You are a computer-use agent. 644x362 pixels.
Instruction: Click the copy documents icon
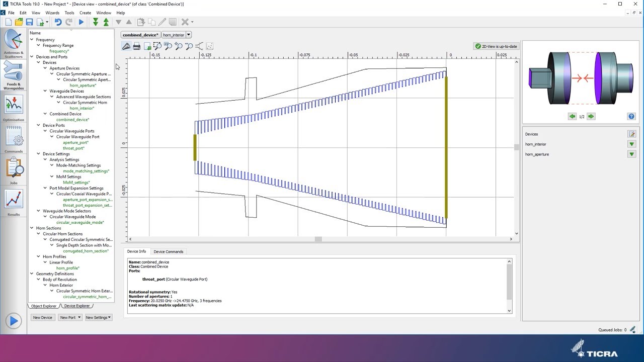click(x=151, y=22)
